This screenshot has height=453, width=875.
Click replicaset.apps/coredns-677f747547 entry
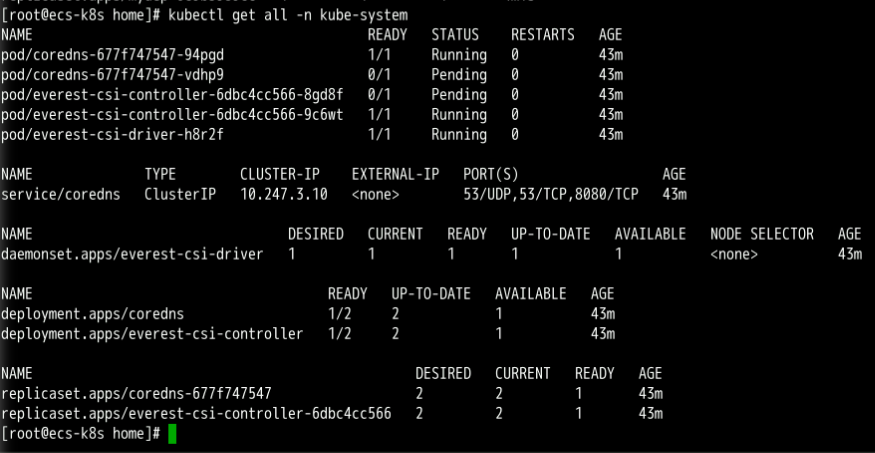click(x=136, y=394)
